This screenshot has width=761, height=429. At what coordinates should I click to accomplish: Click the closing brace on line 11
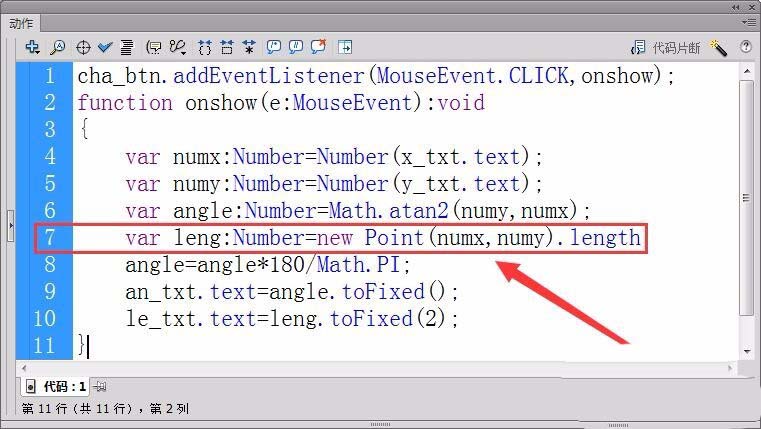tap(82, 345)
